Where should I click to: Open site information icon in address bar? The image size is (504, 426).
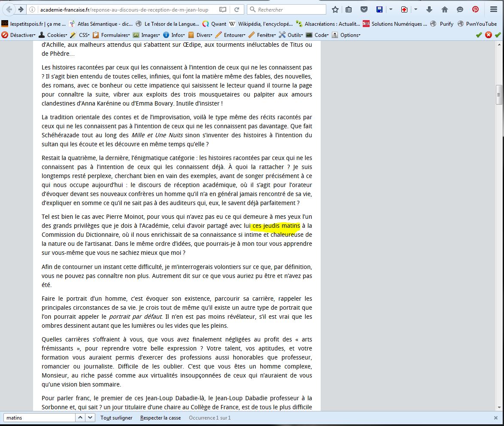pos(32,9)
